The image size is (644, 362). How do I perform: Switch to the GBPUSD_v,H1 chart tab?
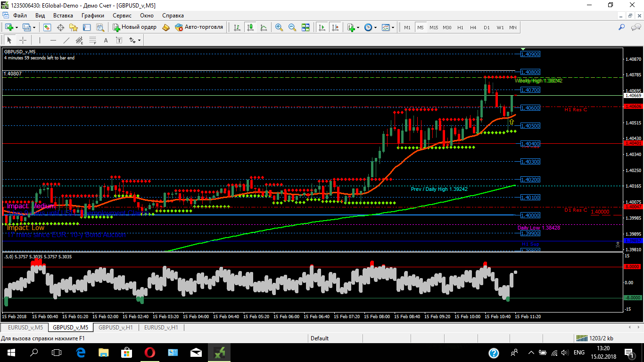tap(116, 327)
